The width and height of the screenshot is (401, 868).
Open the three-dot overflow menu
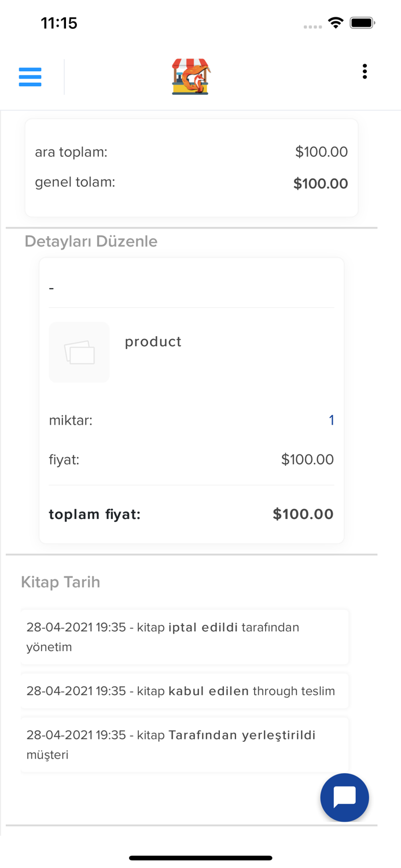[365, 71]
